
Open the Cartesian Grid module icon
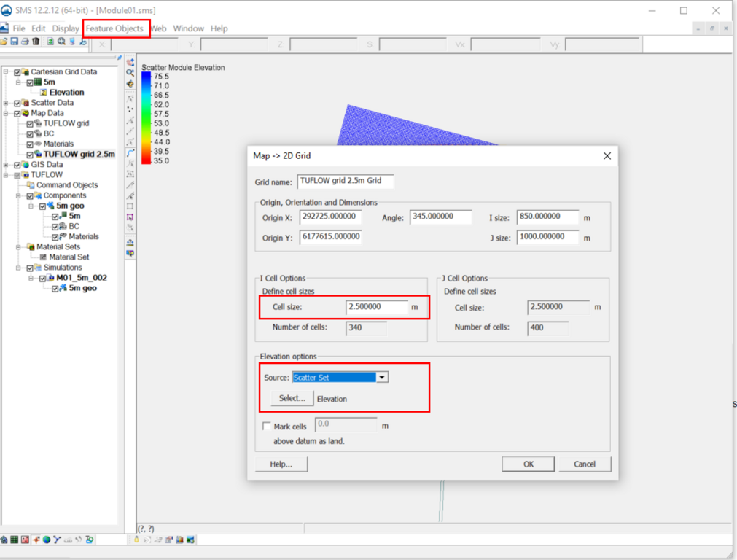click(14, 540)
